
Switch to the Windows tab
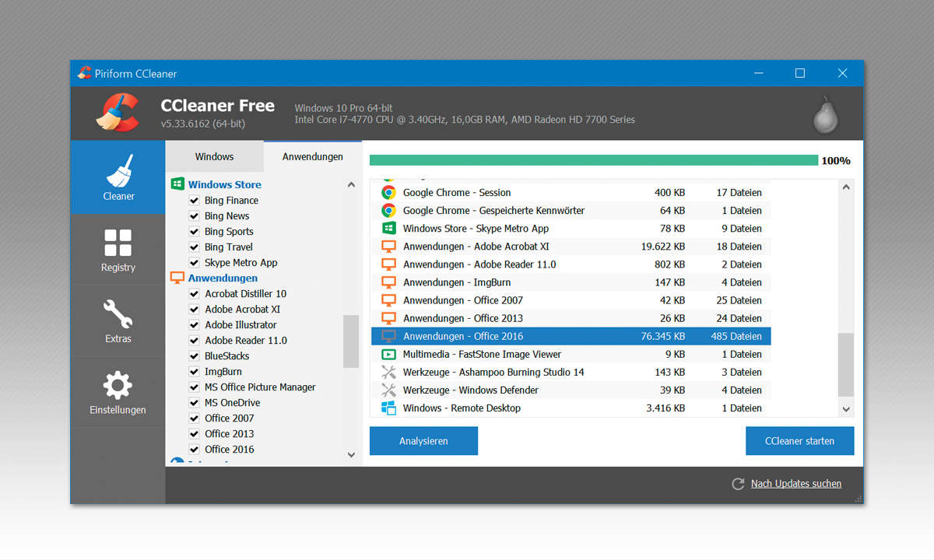(214, 156)
